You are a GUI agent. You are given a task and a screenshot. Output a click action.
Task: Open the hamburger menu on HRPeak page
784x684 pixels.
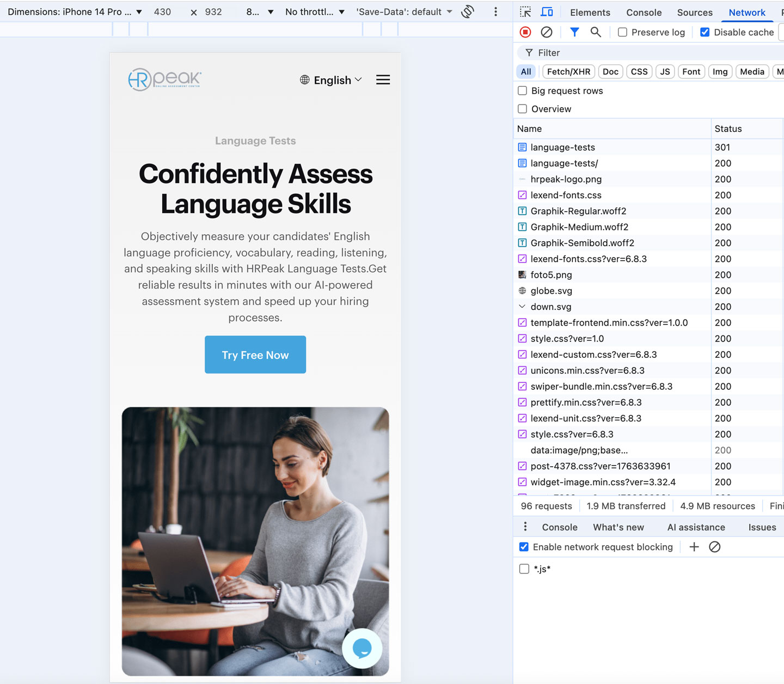[x=383, y=80]
